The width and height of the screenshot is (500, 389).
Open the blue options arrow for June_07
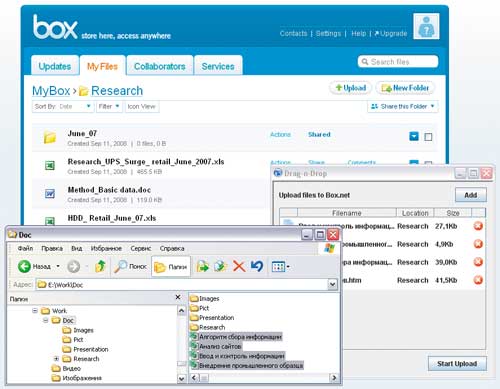414,136
